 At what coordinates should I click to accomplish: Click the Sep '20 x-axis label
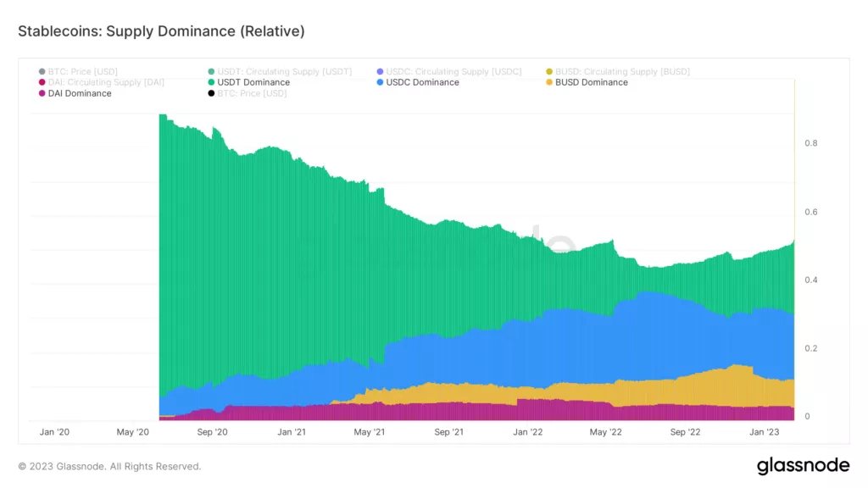212,432
